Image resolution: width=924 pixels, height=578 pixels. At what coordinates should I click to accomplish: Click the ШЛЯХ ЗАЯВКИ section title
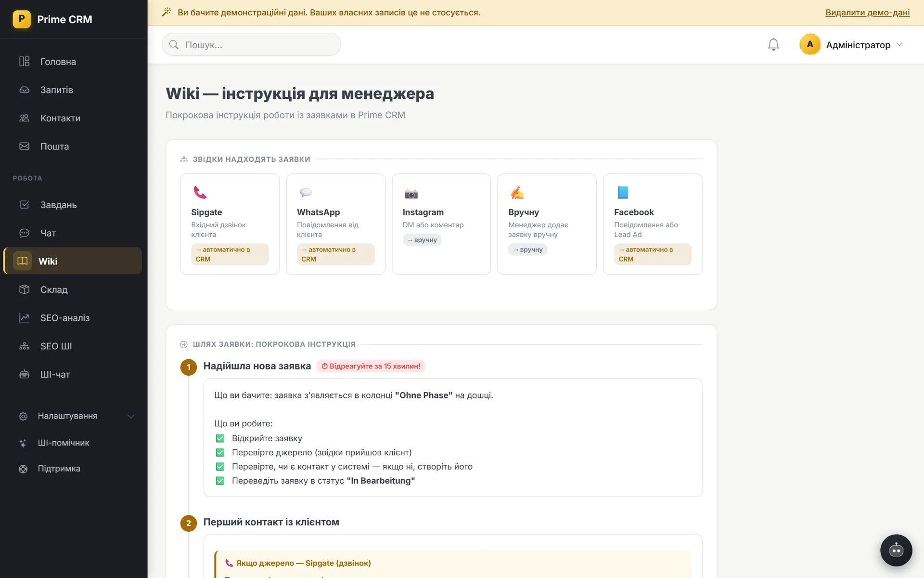point(274,344)
